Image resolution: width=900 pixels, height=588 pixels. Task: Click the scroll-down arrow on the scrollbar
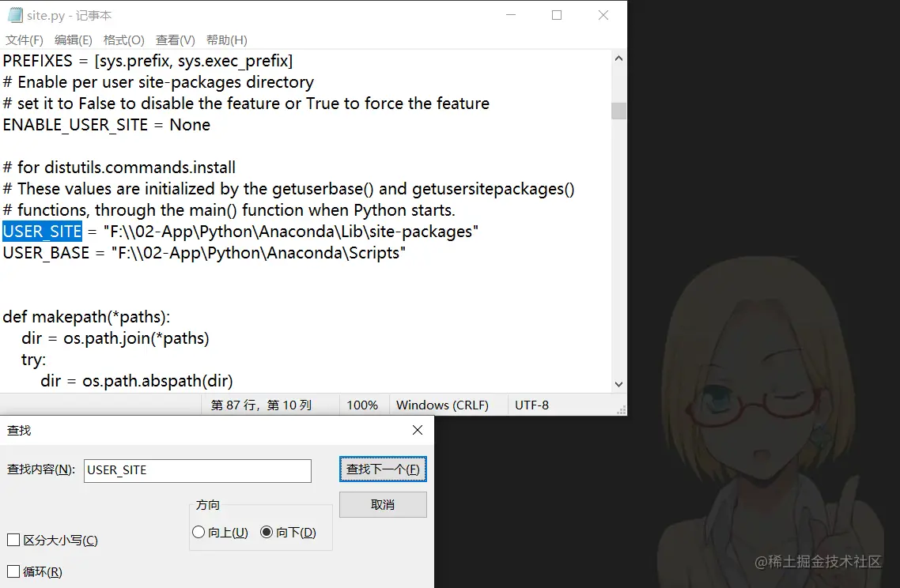[x=618, y=384]
